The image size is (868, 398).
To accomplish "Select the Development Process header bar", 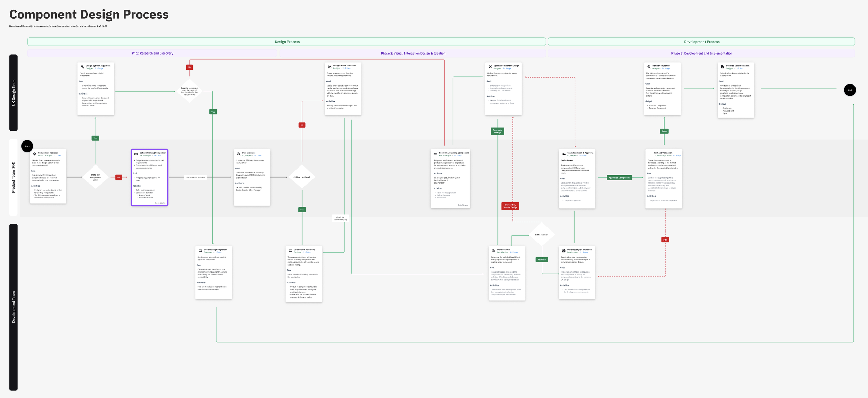I will coord(701,42).
